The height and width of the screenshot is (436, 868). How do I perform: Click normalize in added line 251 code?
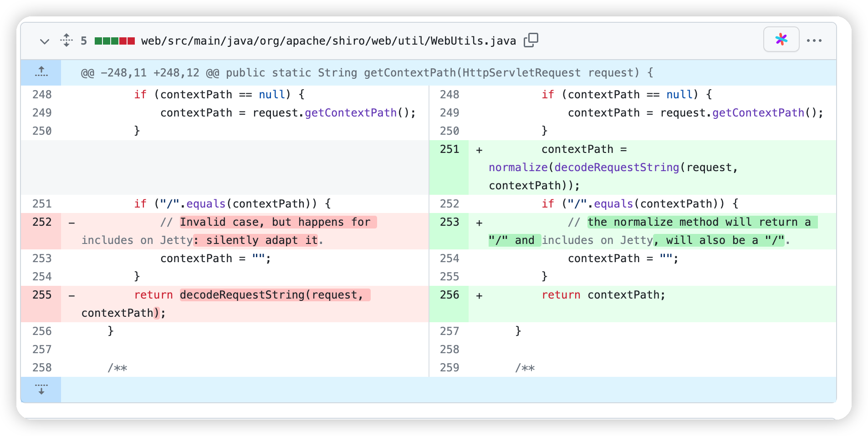tap(518, 167)
